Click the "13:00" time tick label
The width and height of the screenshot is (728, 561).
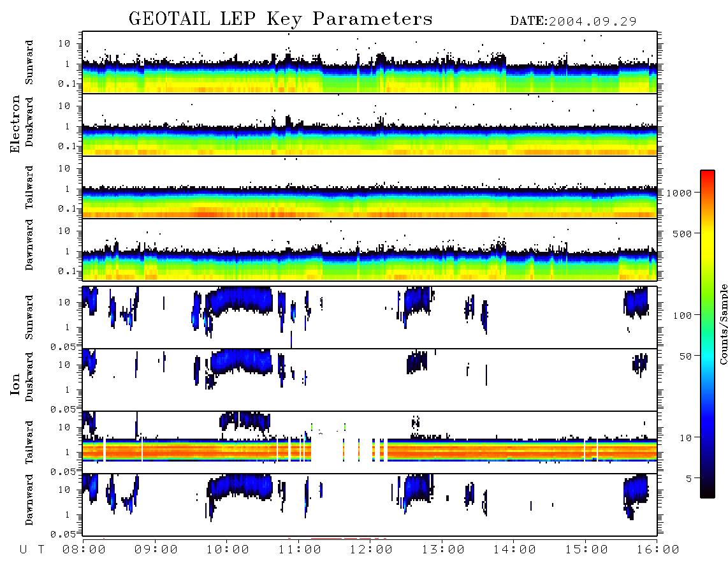coord(443,550)
